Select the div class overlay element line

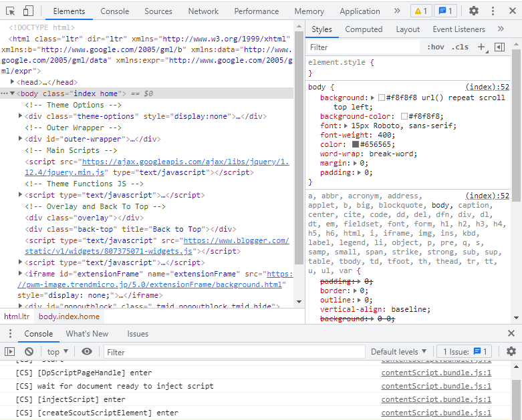pos(84,218)
